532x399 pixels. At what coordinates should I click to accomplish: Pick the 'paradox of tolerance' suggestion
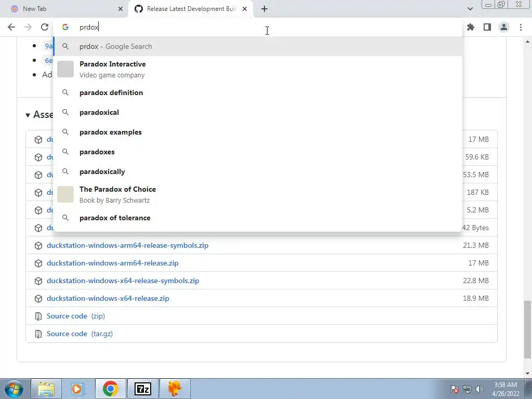point(258,218)
